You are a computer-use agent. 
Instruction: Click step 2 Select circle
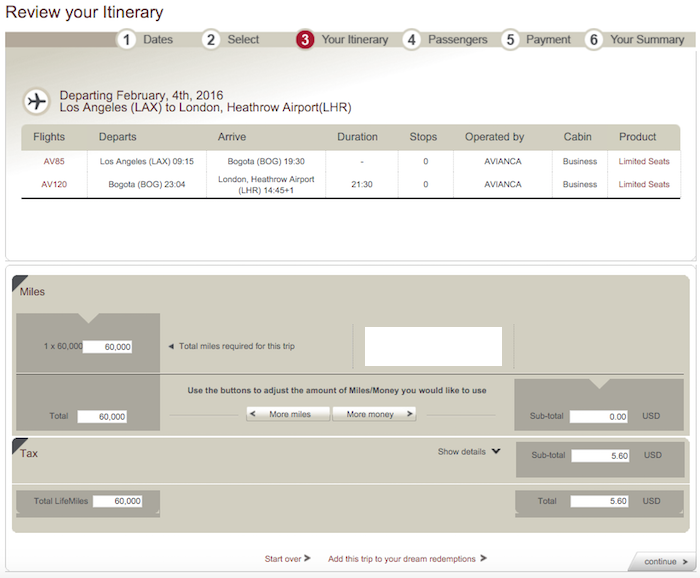(x=211, y=40)
